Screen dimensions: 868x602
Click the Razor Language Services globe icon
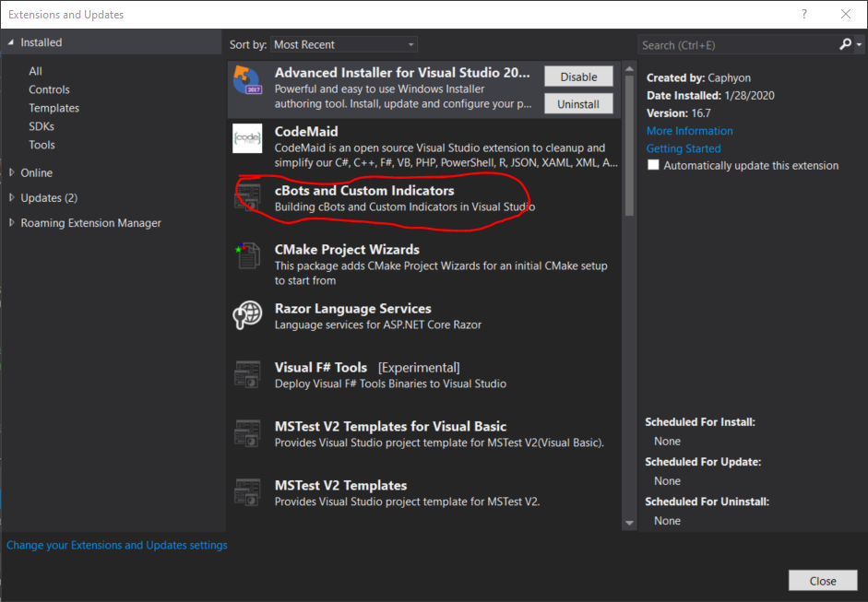[x=247, y=315]
